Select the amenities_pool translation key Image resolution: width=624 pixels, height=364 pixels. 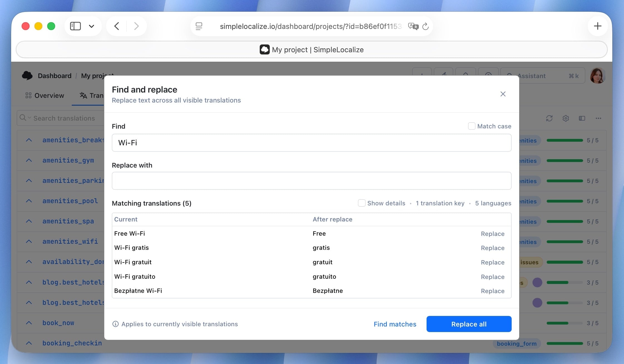pos(70,201)
